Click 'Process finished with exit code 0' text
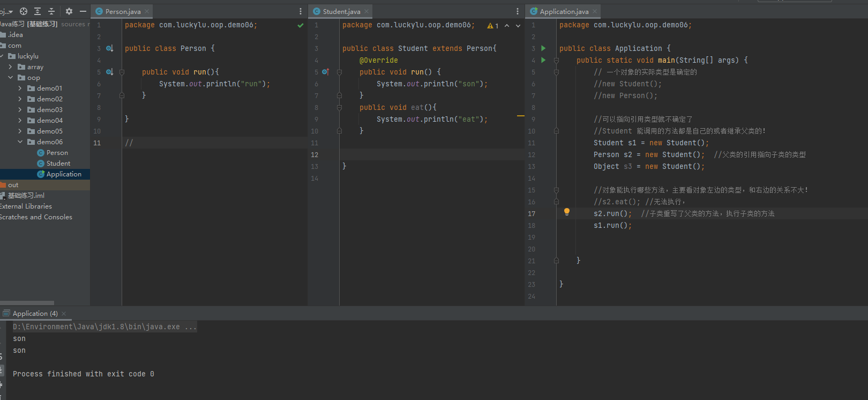This screenshot has height=400, width=868. (x=84, y=374)
